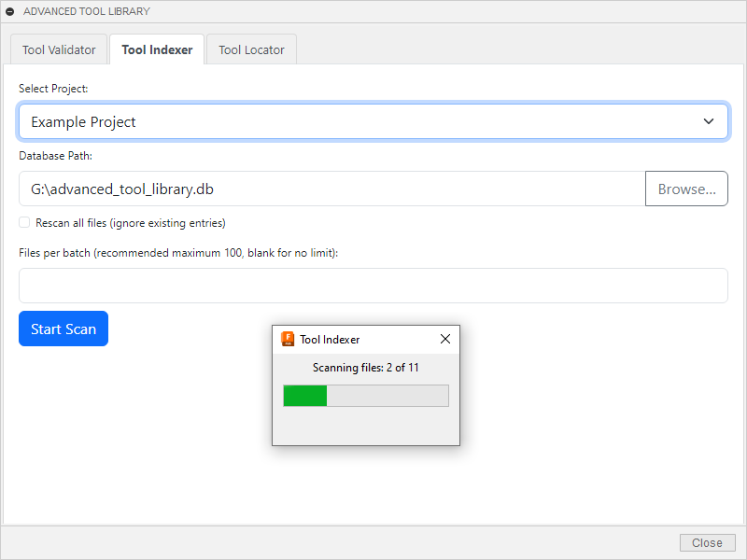Click the "Rescan all files" label text

pyautogui.click(x=130, y=223)
